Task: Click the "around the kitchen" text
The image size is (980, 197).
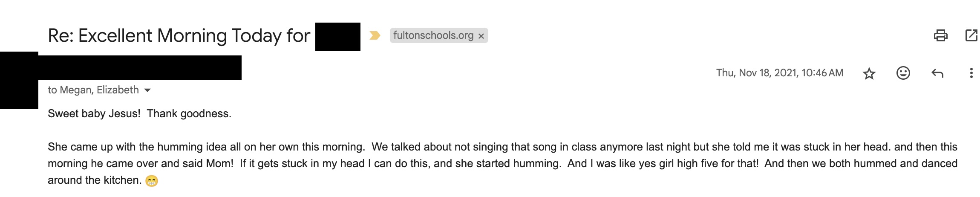Action: click(94, 180)
